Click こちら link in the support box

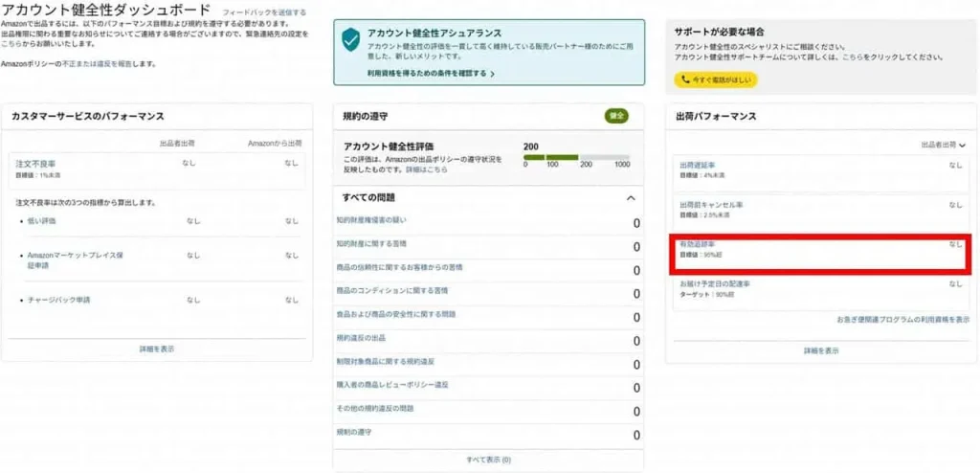tap(851, 56)
